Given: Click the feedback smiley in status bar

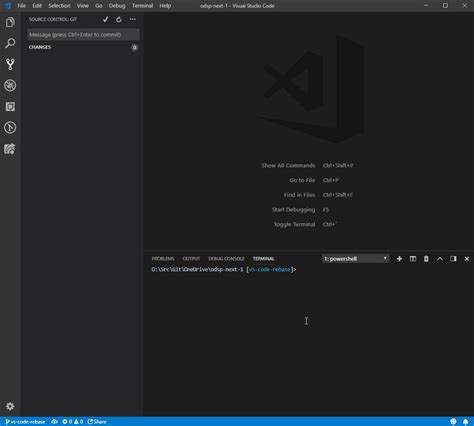Looking at the screenshot, I should (x=453, y=422).
